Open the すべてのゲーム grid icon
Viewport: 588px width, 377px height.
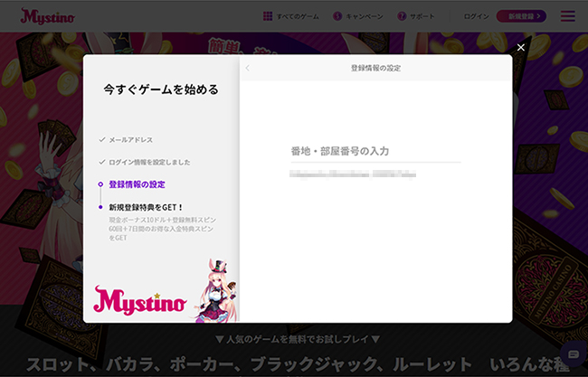pos(268,16)
